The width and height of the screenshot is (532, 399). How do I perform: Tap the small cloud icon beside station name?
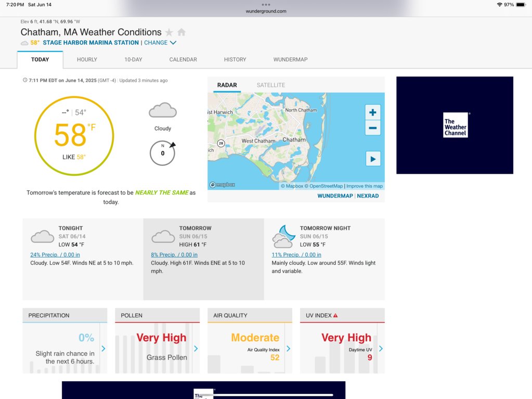coord(24,43)
